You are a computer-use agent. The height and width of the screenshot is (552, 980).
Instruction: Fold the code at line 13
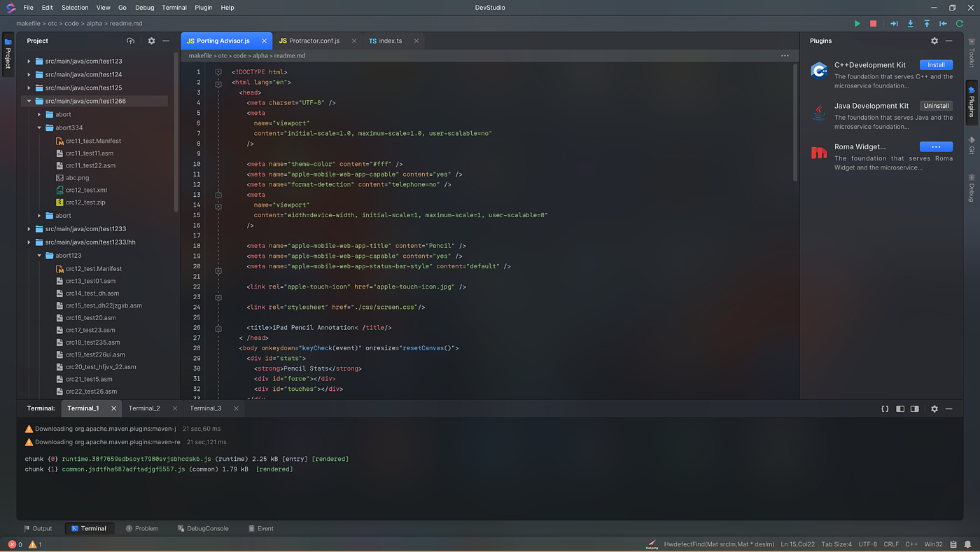click(x=218, y=195)
